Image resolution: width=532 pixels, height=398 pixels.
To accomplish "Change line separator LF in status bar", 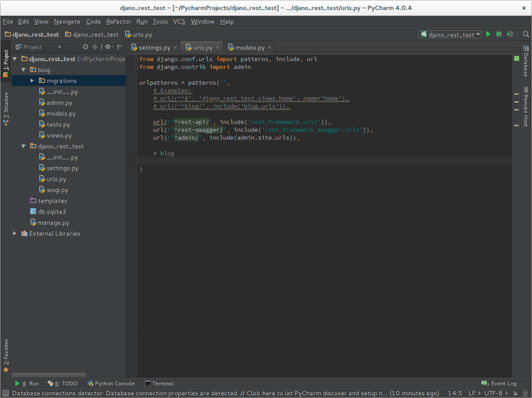I will pyautogui.click(x=474, y=393).
